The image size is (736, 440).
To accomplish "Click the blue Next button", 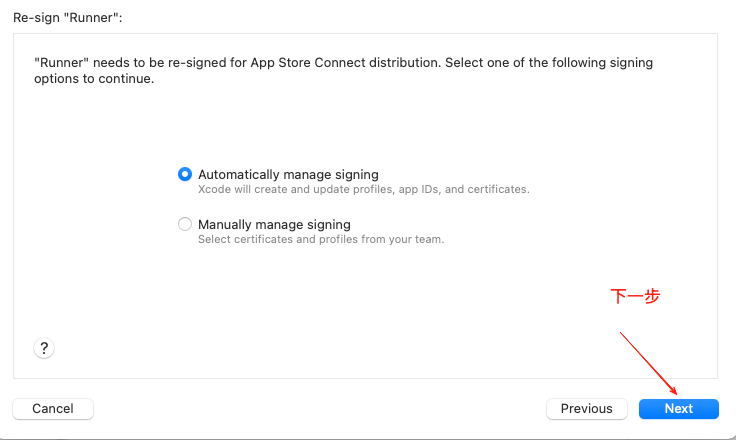I will (x=678, y=409).
